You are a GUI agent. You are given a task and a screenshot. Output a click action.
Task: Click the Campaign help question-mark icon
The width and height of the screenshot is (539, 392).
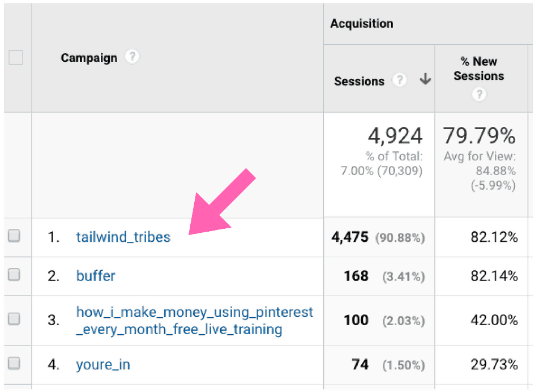pos(132,56)
